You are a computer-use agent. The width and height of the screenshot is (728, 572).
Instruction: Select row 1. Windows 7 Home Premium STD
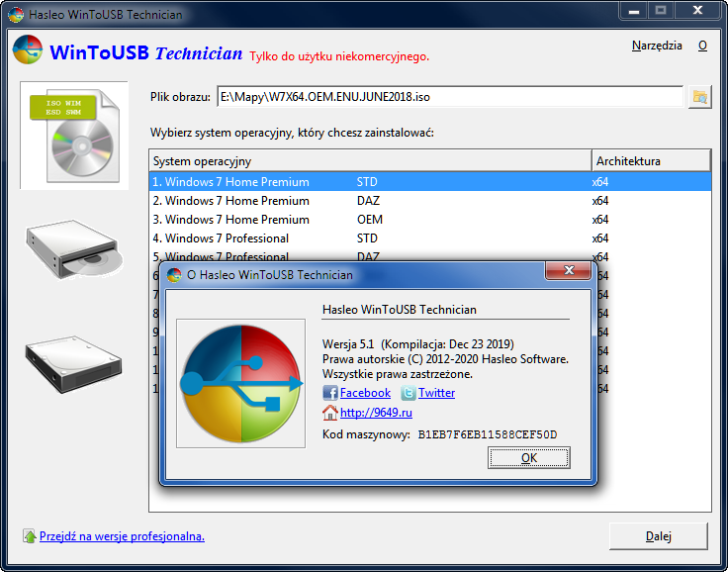(430, 182)
